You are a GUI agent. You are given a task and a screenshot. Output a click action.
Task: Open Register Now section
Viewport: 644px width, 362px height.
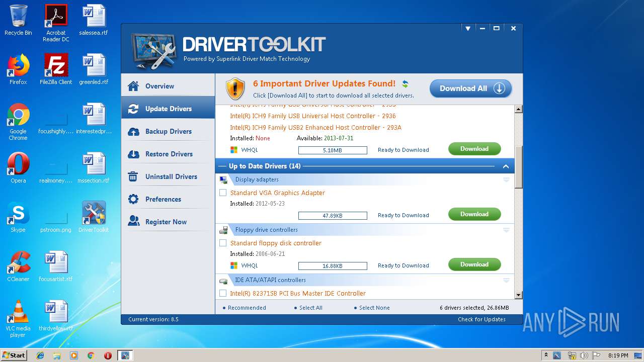[168, 221]
